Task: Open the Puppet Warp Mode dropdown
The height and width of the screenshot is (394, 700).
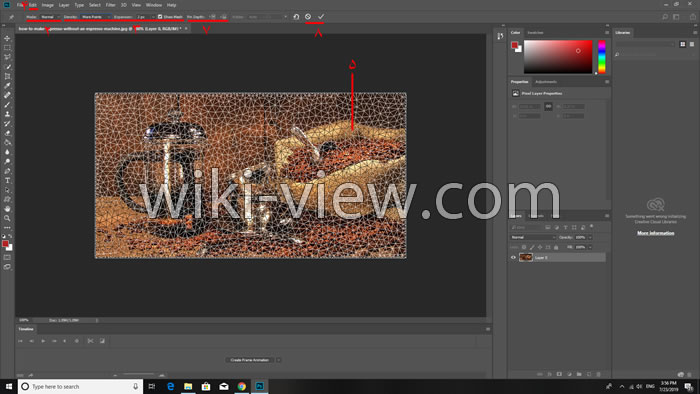Action: (x=50, y=17)
